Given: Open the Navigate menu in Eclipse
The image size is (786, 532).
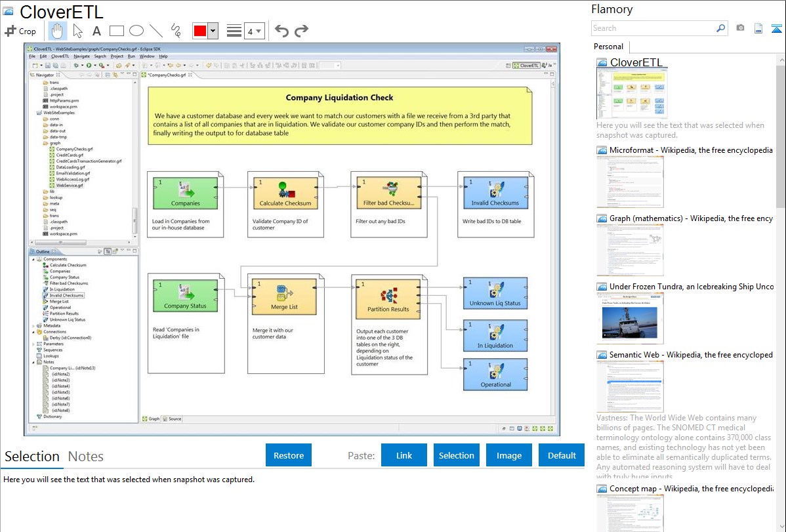Looking at the screenshot, I should (82, 56).
